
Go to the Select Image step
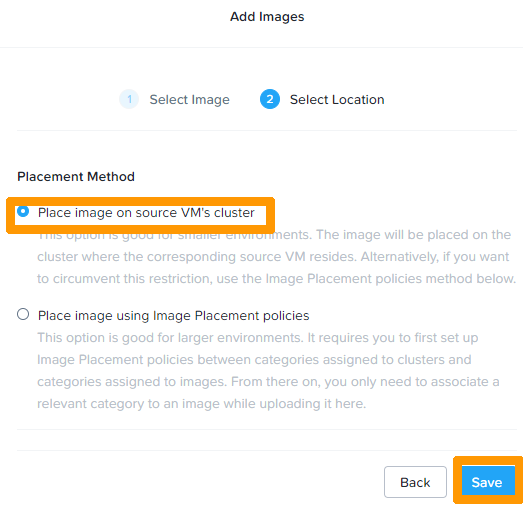(x=189, y=100)
